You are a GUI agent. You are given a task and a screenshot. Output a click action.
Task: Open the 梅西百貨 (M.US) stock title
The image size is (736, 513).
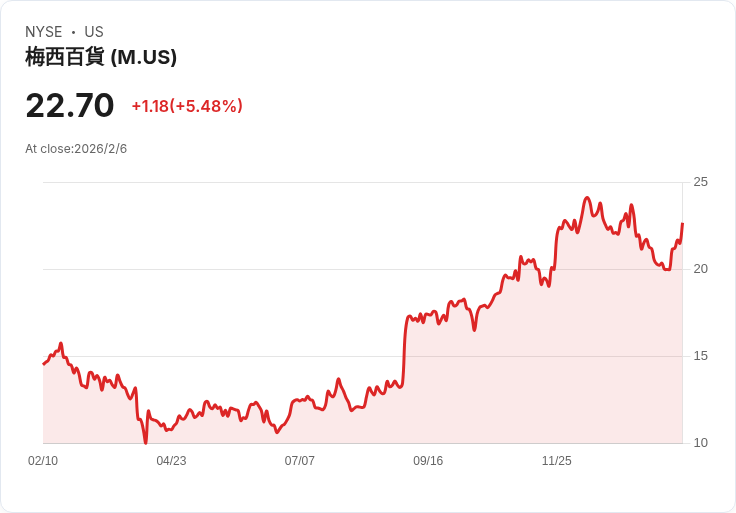101,57
